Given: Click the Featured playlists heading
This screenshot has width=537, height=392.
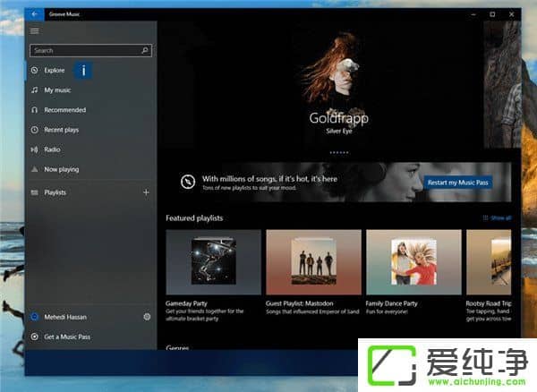Looking at the screenshot, I should click(194, 218).
